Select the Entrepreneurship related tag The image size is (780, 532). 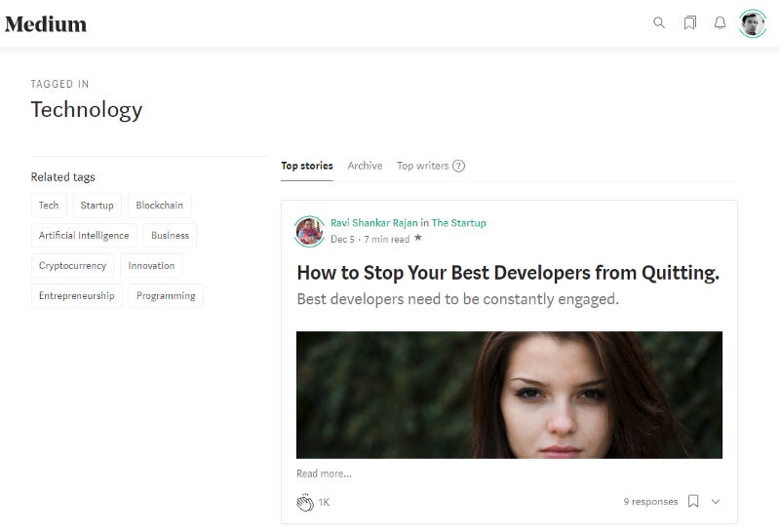pos(77,296)
